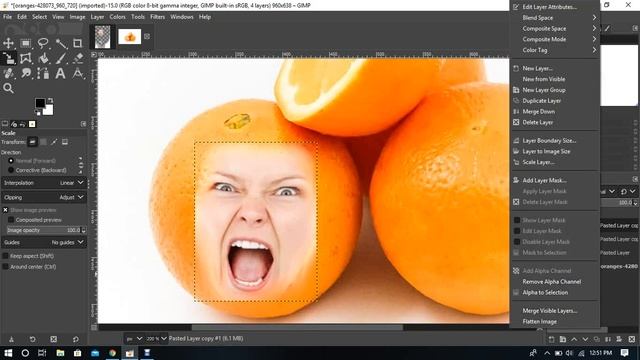The width and height of the screenshot is (640, 360).
Task: Switch to the oranges image thumbnail tab
Action: pyautogui.click(x=130, y=37)
